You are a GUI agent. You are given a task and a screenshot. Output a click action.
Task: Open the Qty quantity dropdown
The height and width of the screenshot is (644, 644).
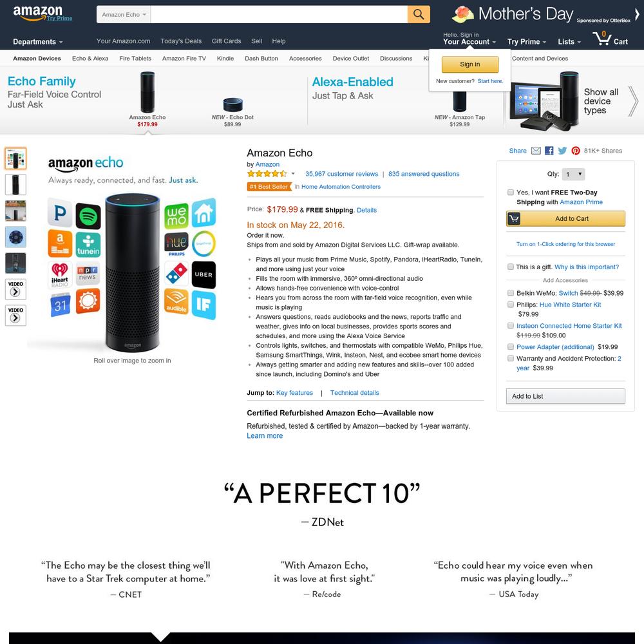(573, 174)
